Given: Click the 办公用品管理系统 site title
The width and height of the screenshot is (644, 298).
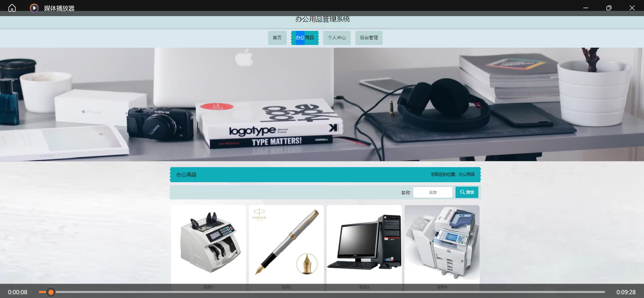Looking at the screenshot, I should tap(322, 19).
